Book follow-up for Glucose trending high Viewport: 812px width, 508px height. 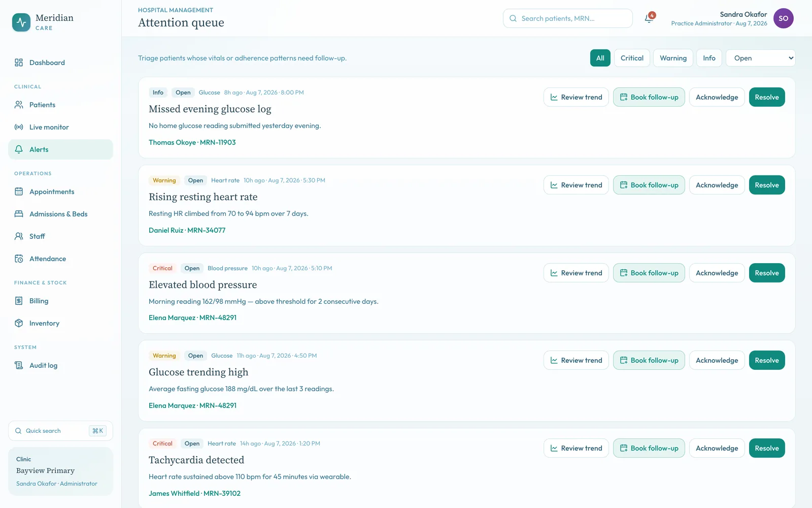649,360
